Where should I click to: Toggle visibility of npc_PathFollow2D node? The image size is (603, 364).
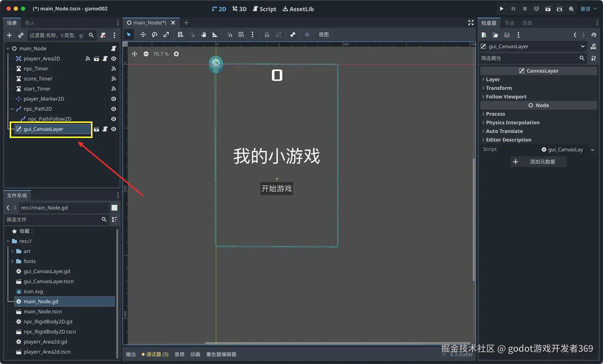tap(114, 119)
